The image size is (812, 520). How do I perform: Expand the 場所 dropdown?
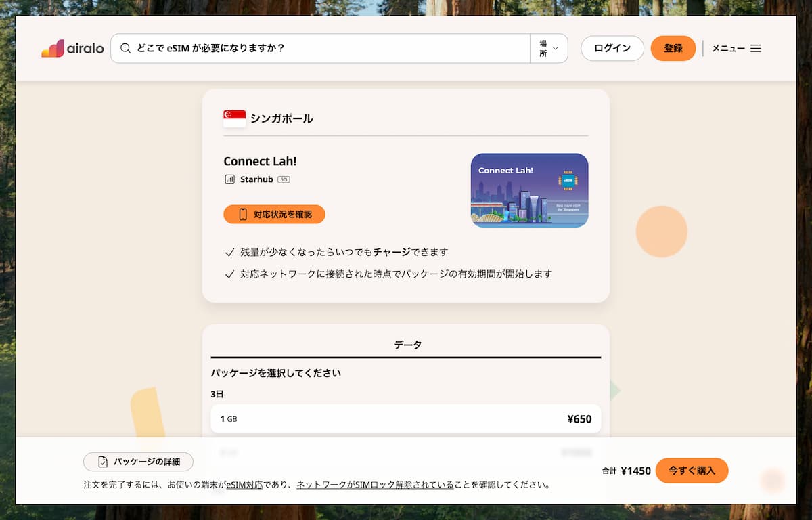(549, 49)
